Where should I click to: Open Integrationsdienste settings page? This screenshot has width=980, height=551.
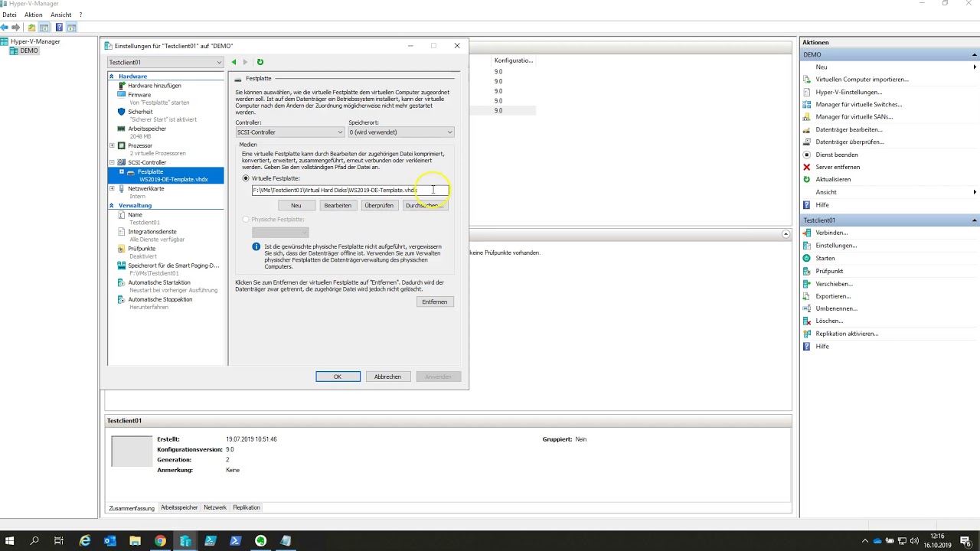[152, 231]
